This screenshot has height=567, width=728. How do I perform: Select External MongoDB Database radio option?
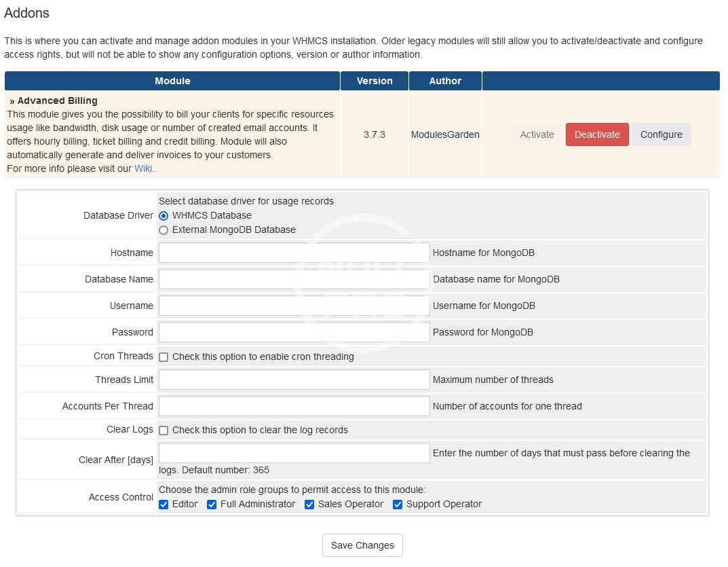[164, 230]
